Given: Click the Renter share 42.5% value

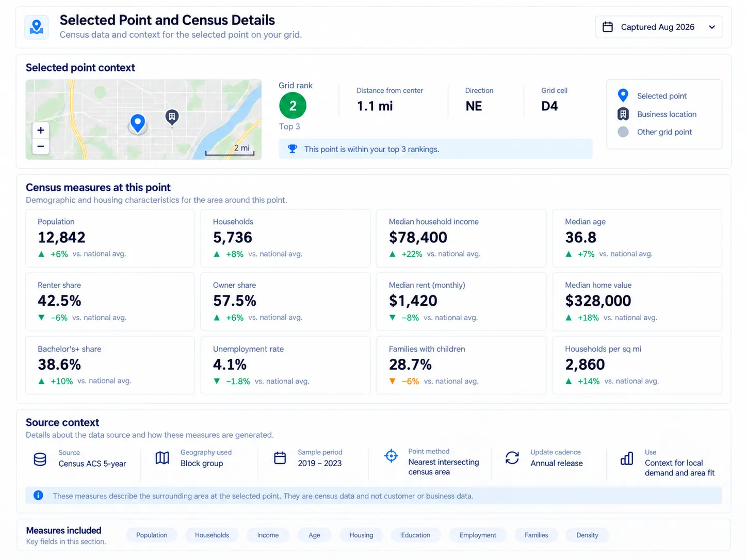Looking at the screenshot, I should [59, 301].
